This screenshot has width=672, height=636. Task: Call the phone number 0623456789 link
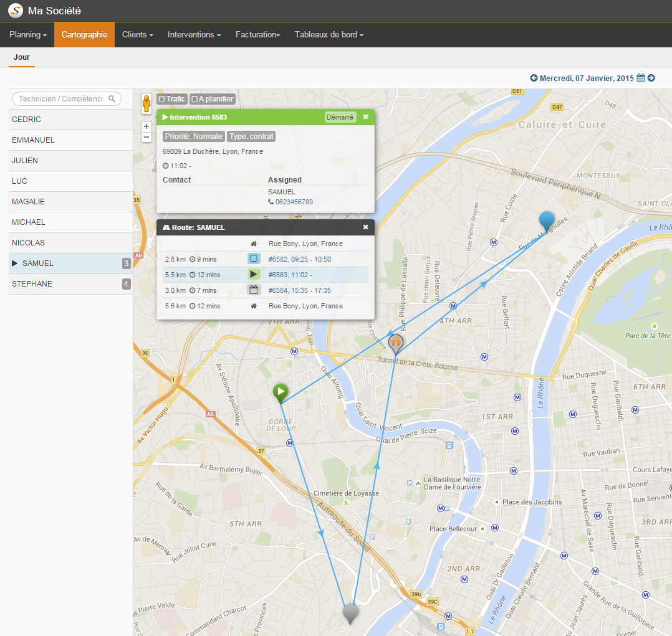(x=293, y=201)
